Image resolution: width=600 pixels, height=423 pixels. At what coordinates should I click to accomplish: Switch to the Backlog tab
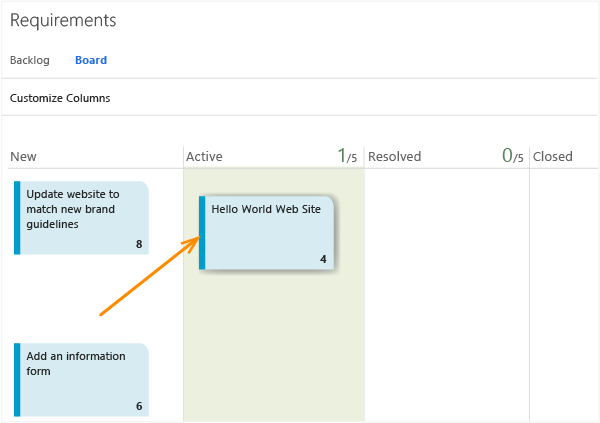[x=29, y=60]
